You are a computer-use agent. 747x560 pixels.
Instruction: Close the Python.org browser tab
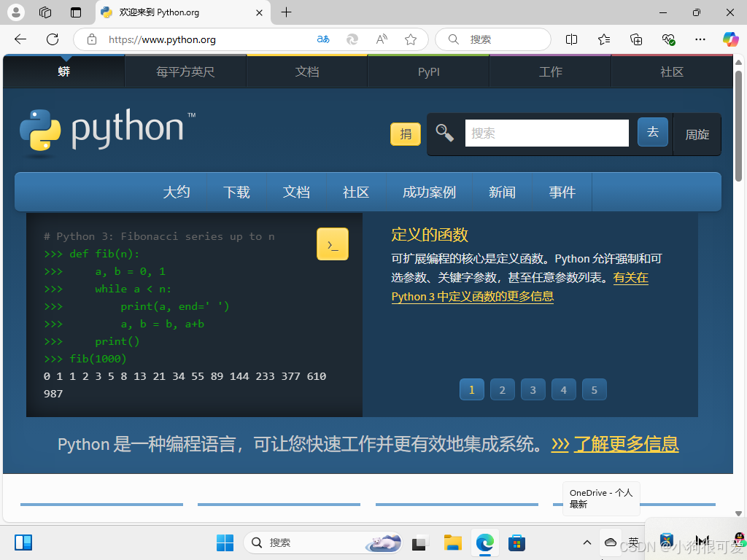coord(259,13)
